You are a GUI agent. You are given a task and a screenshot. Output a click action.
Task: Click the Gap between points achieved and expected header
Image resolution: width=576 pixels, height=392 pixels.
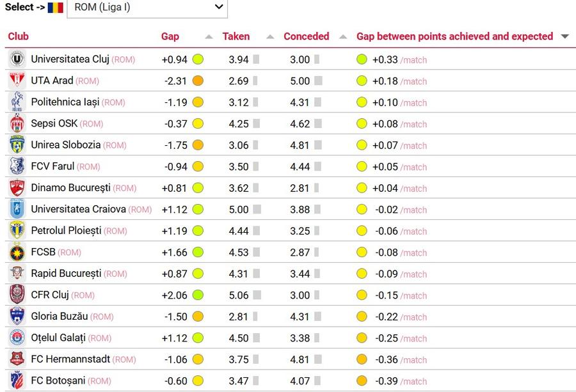coord(454,36)
